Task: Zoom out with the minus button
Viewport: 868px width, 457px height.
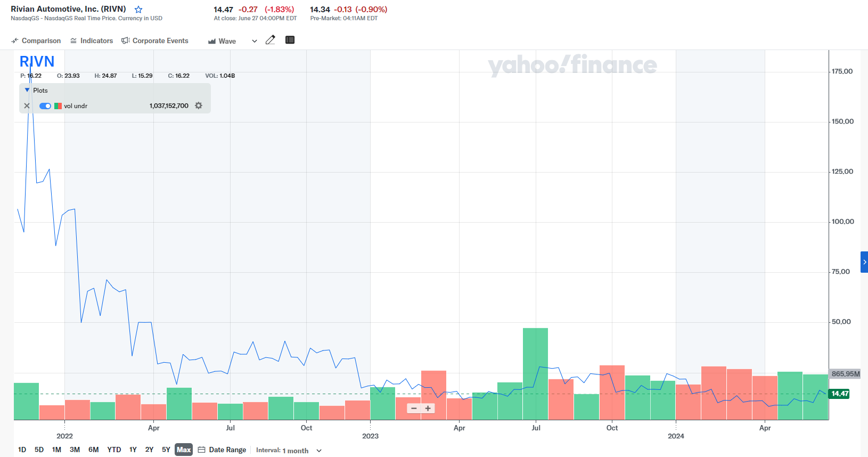Action: (x=414, y=409)
